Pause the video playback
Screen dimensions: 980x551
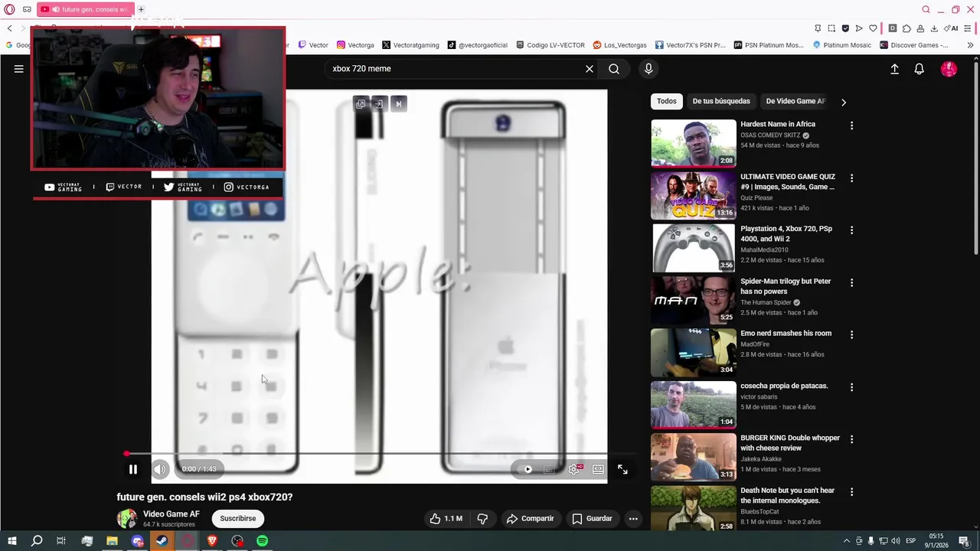(132, 469)
